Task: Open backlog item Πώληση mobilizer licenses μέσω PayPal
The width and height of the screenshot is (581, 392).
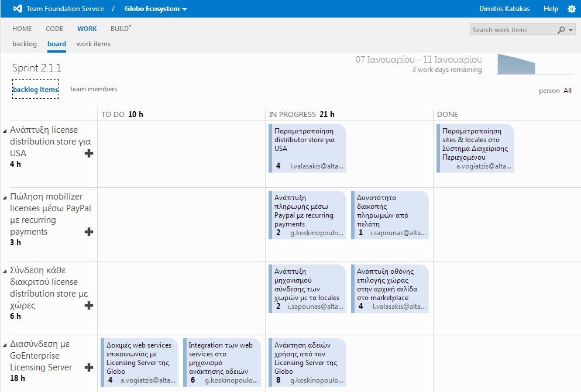Action: pyautogui.click(x=50, y=214)
